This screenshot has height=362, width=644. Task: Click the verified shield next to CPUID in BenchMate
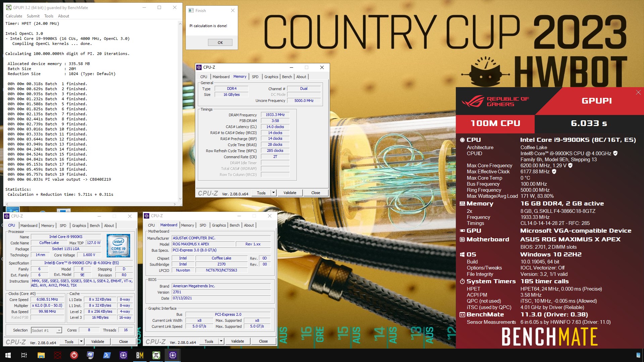pyautogui.click(x=615, y=153)
